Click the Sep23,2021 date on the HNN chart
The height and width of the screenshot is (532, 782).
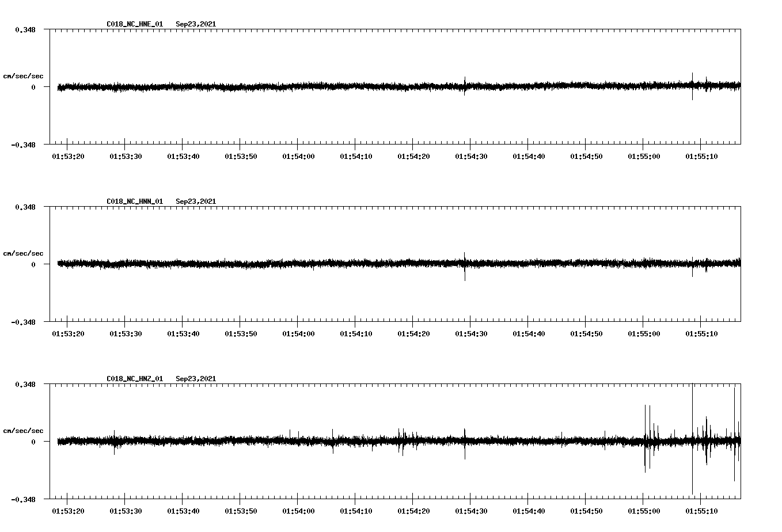coord(196,202)
